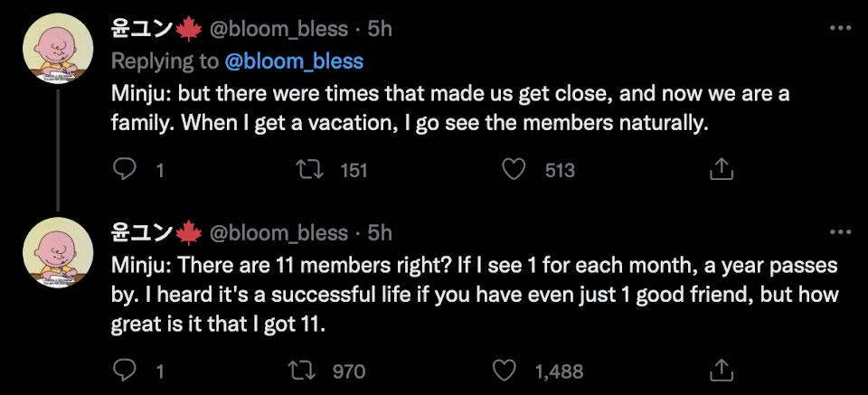868x395 pixels.
Task: Open first tweet's 5h timestamp
Action: [x=380, y=29]
